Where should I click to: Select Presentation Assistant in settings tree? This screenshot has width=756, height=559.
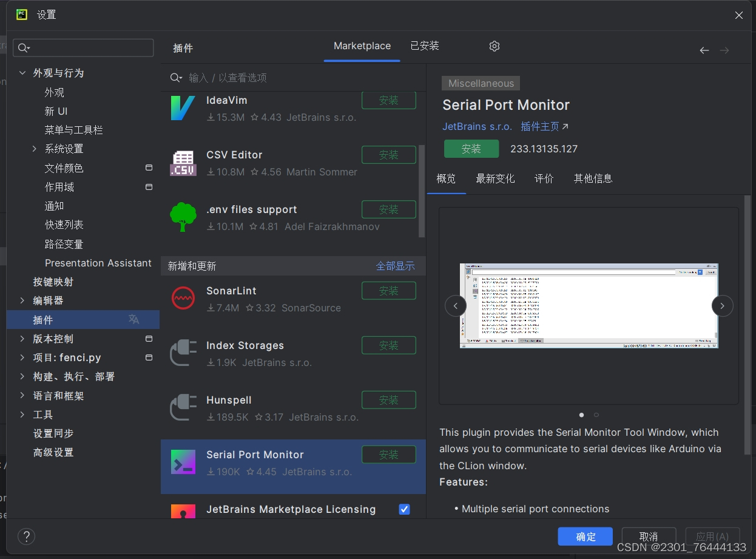click(x=98, y=263)
